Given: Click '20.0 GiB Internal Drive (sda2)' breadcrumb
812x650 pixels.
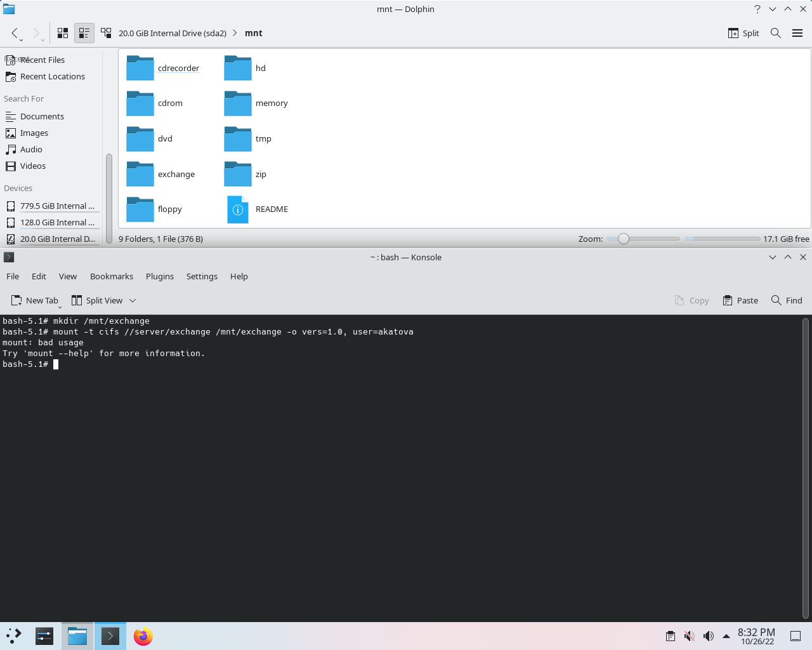Looking at the screenshot, I should pos(173,33).
